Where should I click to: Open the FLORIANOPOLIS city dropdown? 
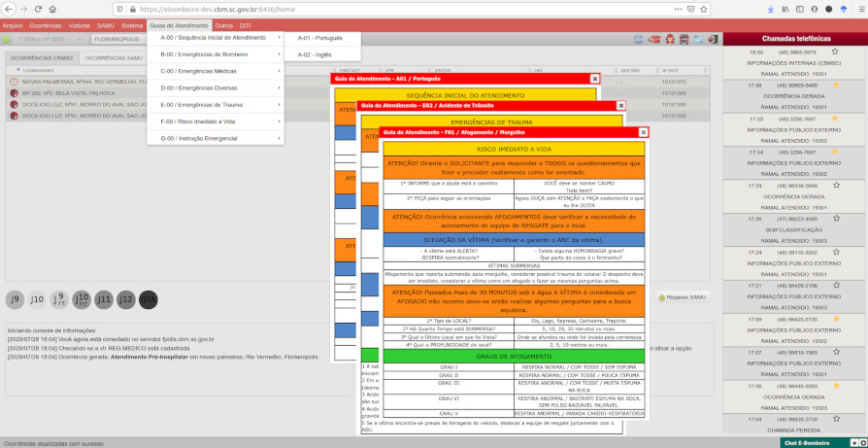(117, 40)
